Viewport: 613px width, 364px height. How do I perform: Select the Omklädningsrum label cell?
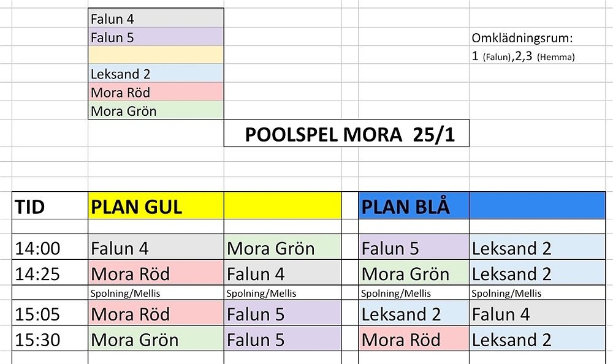click(522, 38)
